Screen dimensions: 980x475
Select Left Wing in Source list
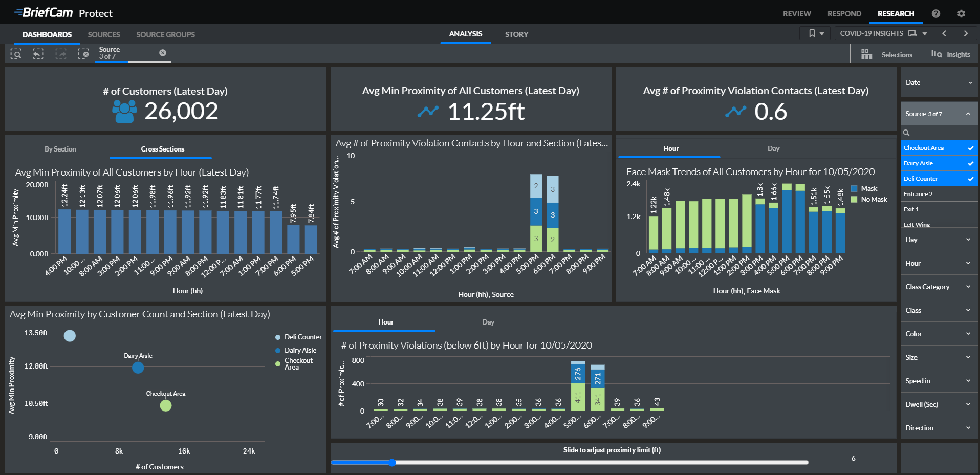click(939, 224)
